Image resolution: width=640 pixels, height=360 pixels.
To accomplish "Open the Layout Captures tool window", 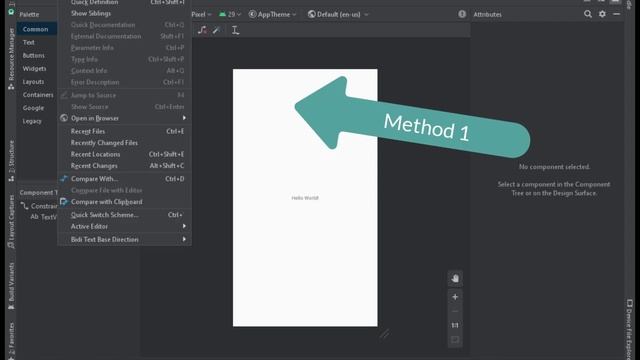I will pyautogui.click(x=11, y=222).
